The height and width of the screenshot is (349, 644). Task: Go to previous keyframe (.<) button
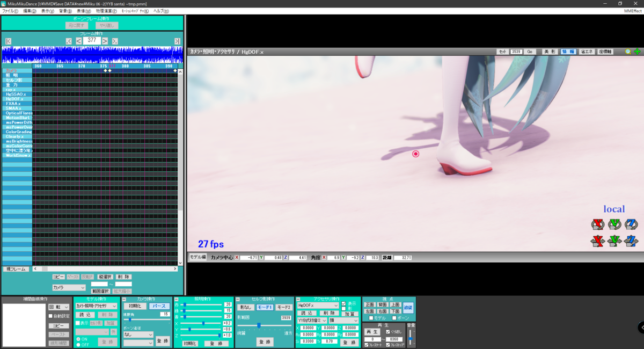click(69, 41)
